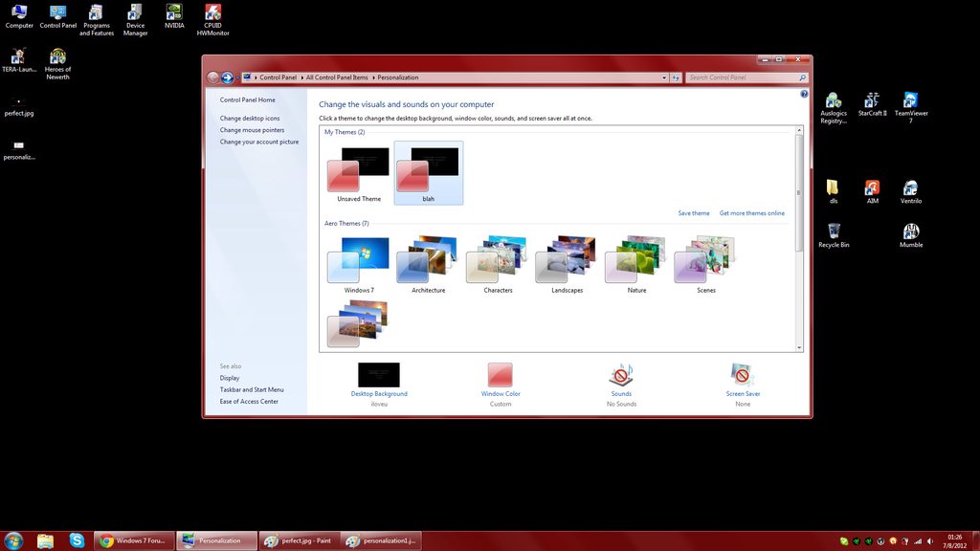Image resolution: width=980 pixels, height=551 pixels.
Task: Open the CPUID HWMonitor desktop icon
Action: tap(212, 20)
